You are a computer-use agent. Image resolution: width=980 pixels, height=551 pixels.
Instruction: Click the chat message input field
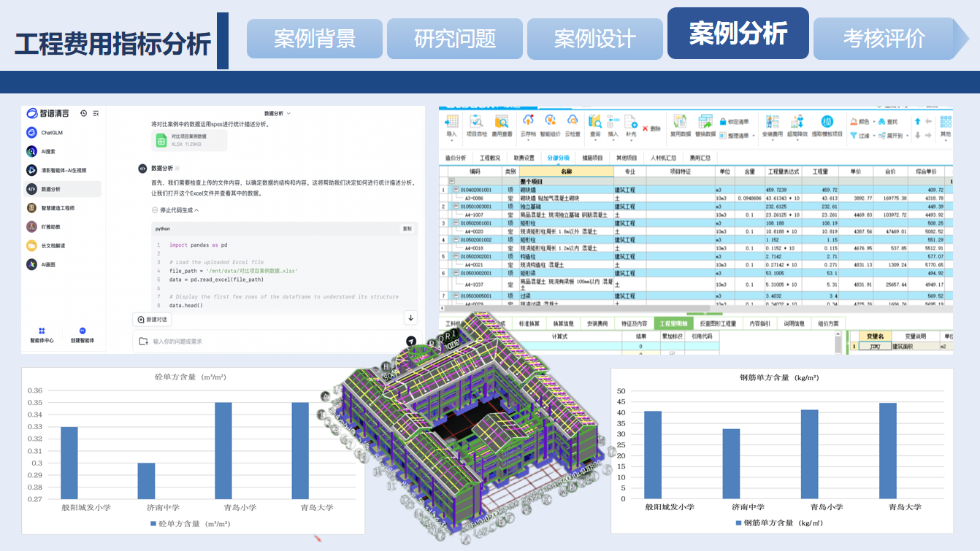pyautogui.click(x=277, y=341)
